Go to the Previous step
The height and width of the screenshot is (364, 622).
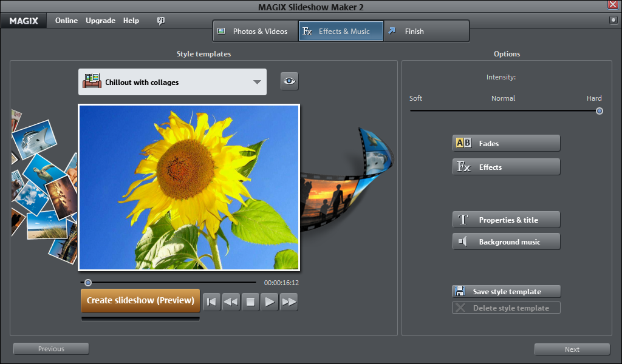(51, 349)
